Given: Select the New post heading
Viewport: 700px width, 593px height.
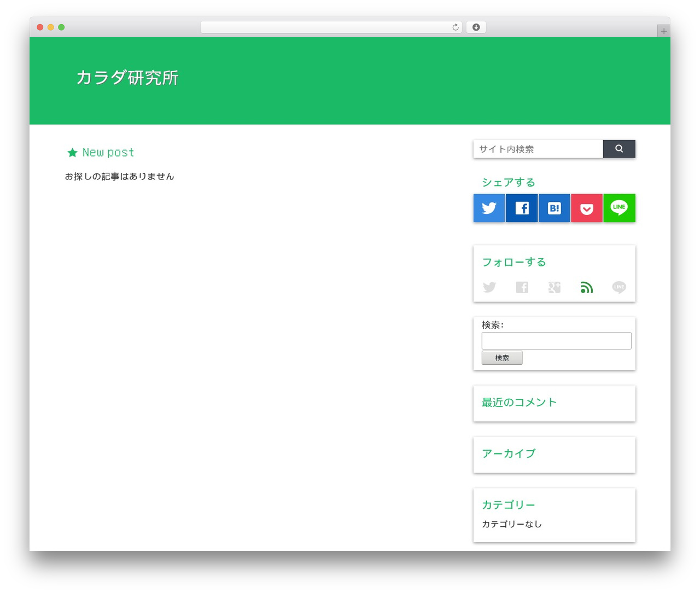Looking at the screenshot, I should coord(108,153).
